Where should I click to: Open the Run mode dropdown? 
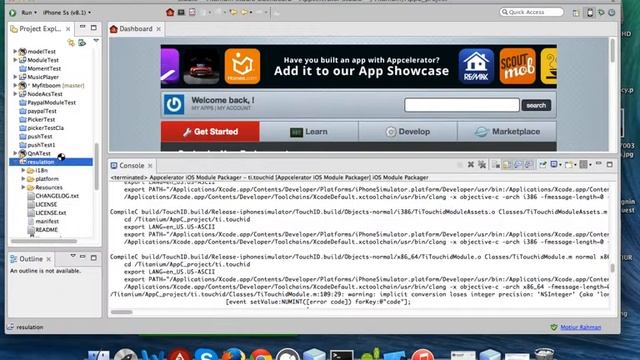click(29, 13)
